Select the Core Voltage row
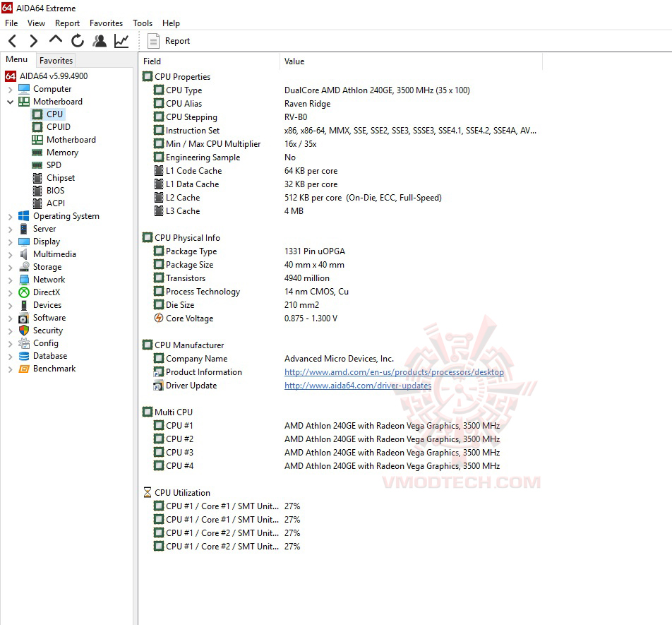This screenshot has height=625, width=672. pos(341,318)
